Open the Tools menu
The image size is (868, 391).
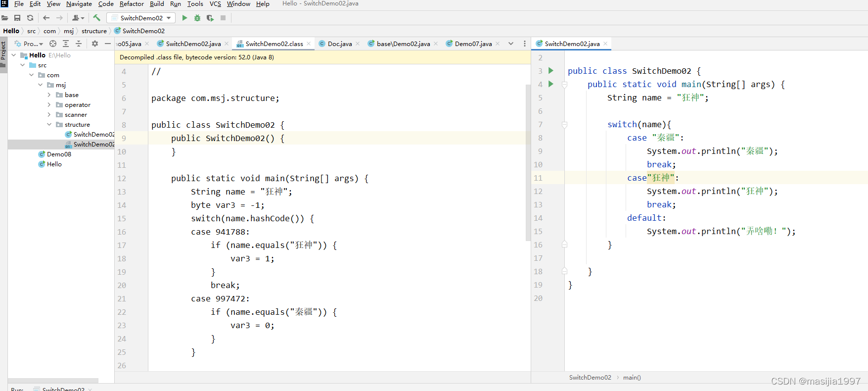tap(195, 4)
